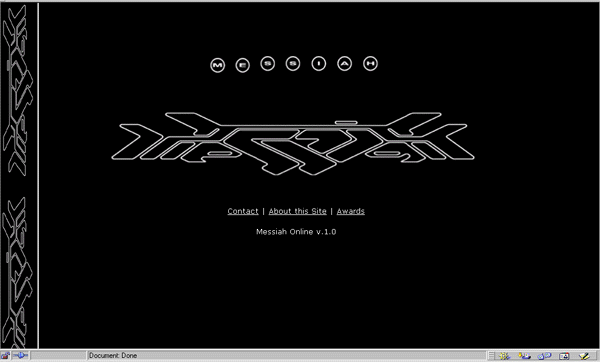Select the circled A letter icon
Screen dimensions: 600x362
[344, 63]
